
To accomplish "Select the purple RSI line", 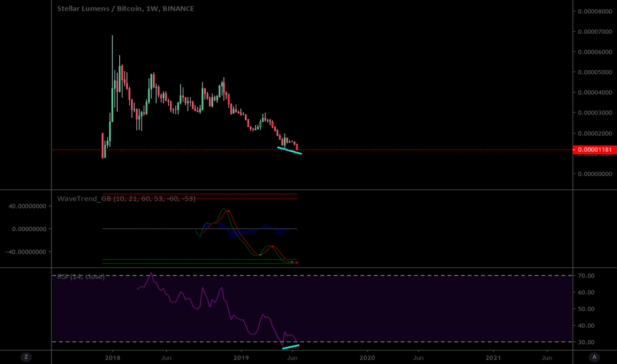I will coord(217,310).
